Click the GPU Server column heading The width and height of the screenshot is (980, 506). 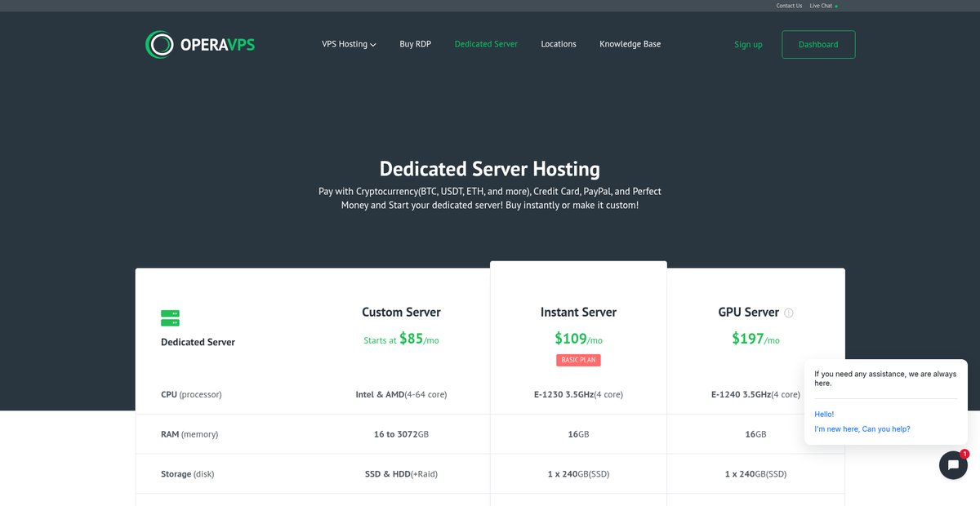coord(749,312)
